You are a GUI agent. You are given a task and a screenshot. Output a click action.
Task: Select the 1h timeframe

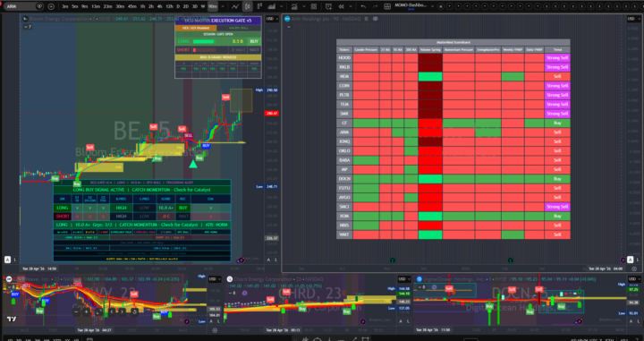[x=142, y=6]
